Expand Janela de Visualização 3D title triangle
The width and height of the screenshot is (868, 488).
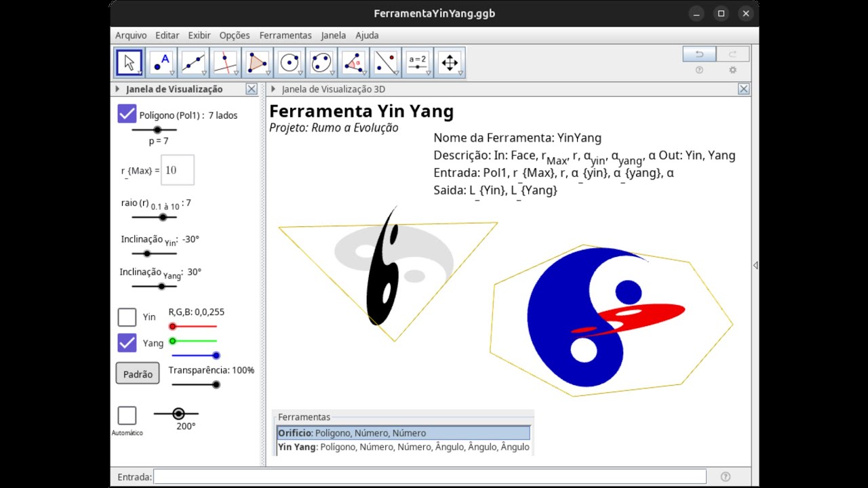coord(273,89)
